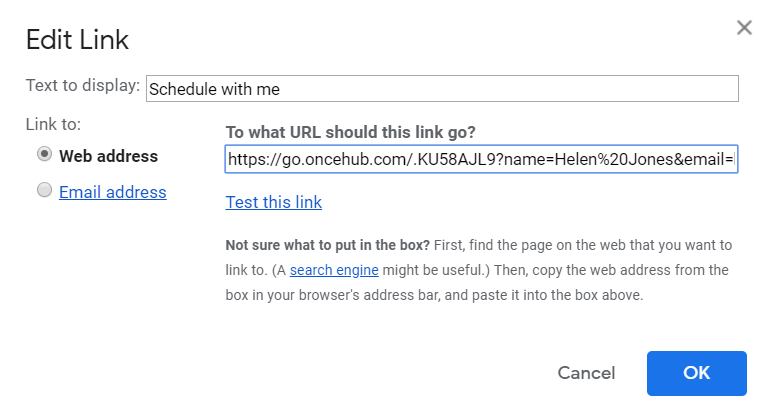
Task: Focus the URL input field
Action: click(481, 159)
